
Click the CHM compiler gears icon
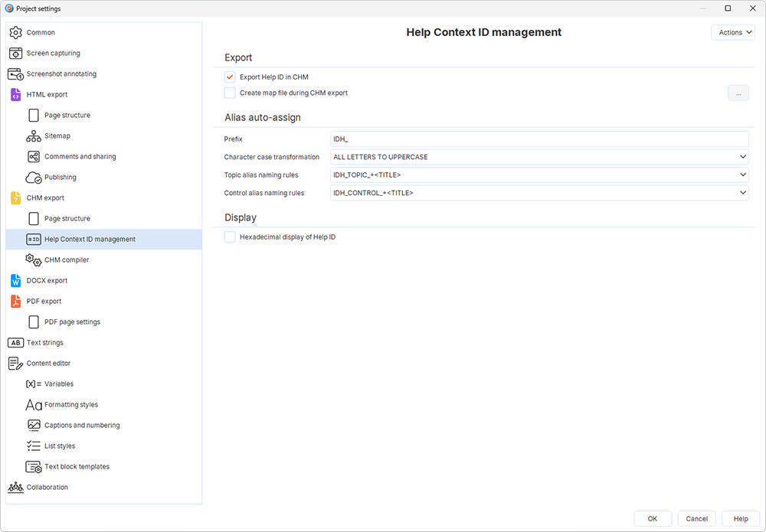point(34,260)
